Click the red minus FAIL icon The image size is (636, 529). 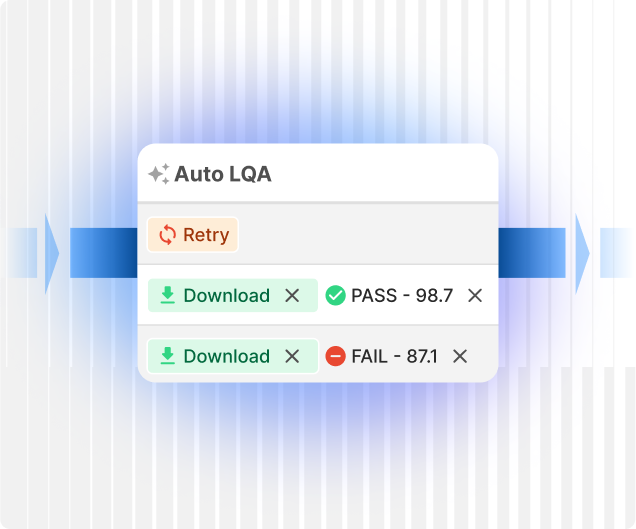click(336, 356)
